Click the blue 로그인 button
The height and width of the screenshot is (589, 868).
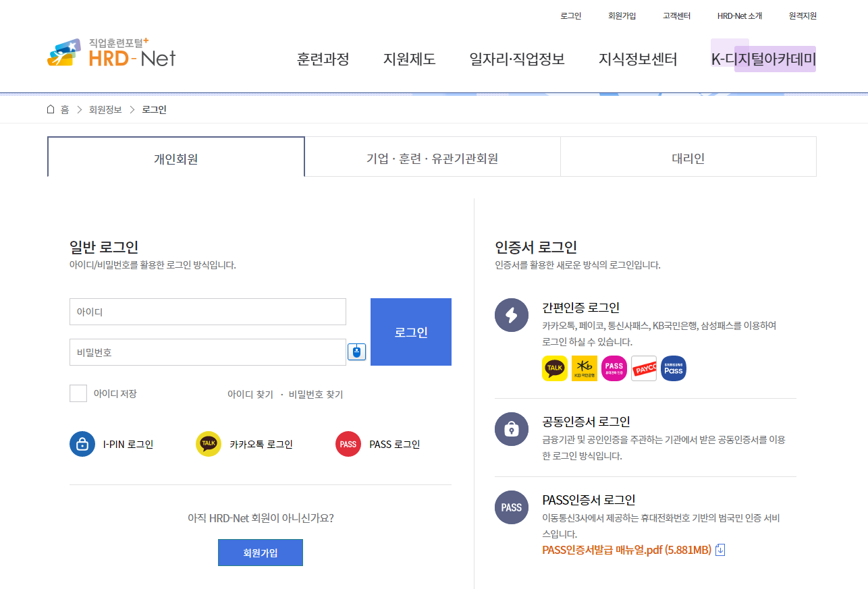[410, 331]
